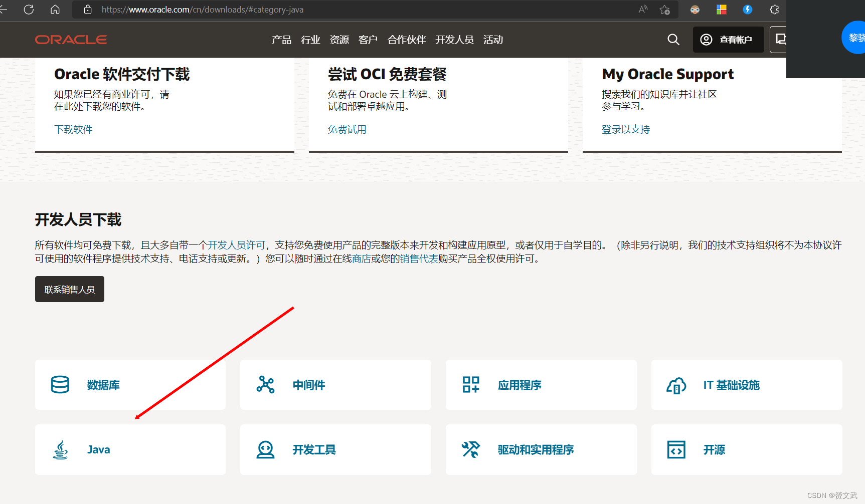Click the database cylinder icon

point(60,385)
